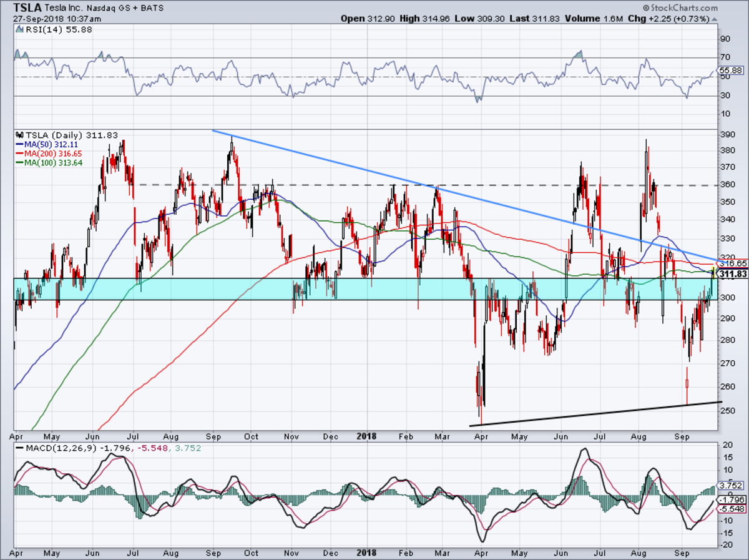
Task: Select the 55.88 RSI value tag on the right axis
Action: (x=731, y=71)
